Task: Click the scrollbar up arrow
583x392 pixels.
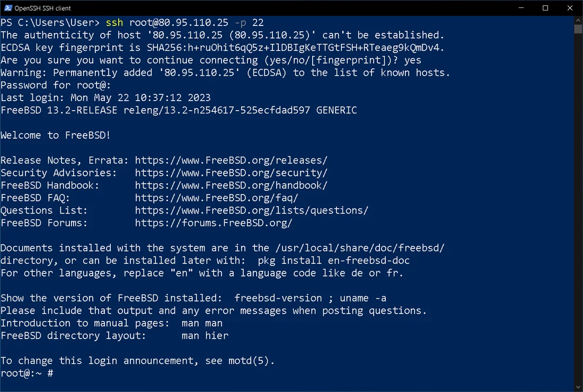Action: tap(578, 20)
